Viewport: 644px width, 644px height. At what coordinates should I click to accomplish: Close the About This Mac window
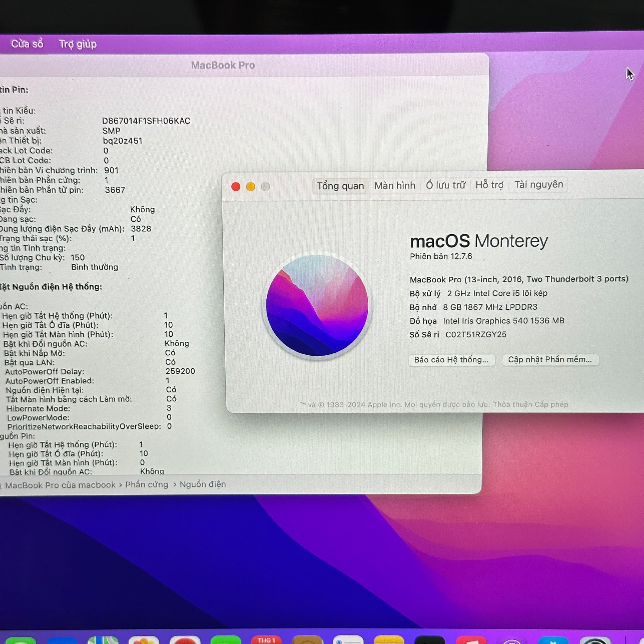pyautogui.click(x=236, y=187)
